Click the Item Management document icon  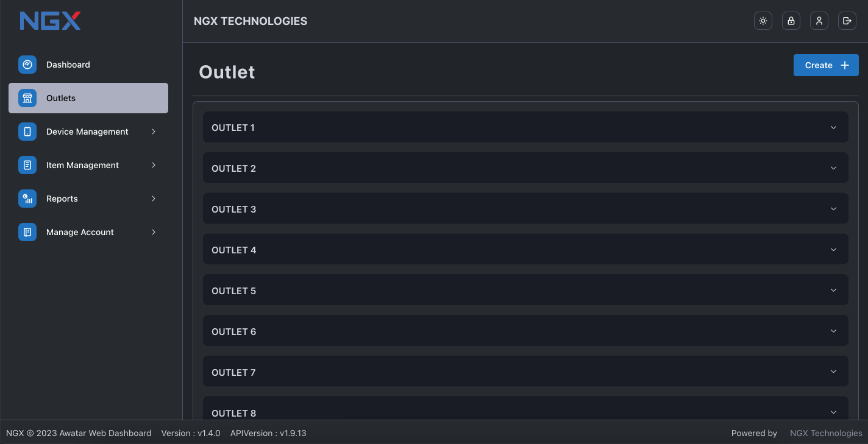pos(27,165)
